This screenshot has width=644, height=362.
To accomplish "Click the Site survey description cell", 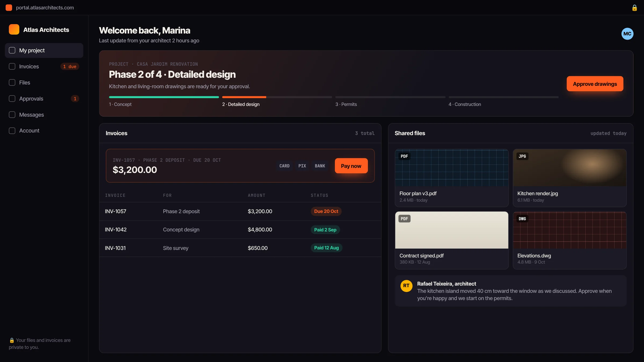I will tap(175, 248).
